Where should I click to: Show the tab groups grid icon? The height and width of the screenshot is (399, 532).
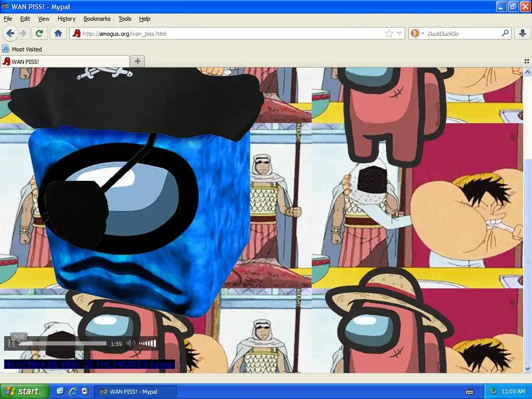tap(527, 61)
